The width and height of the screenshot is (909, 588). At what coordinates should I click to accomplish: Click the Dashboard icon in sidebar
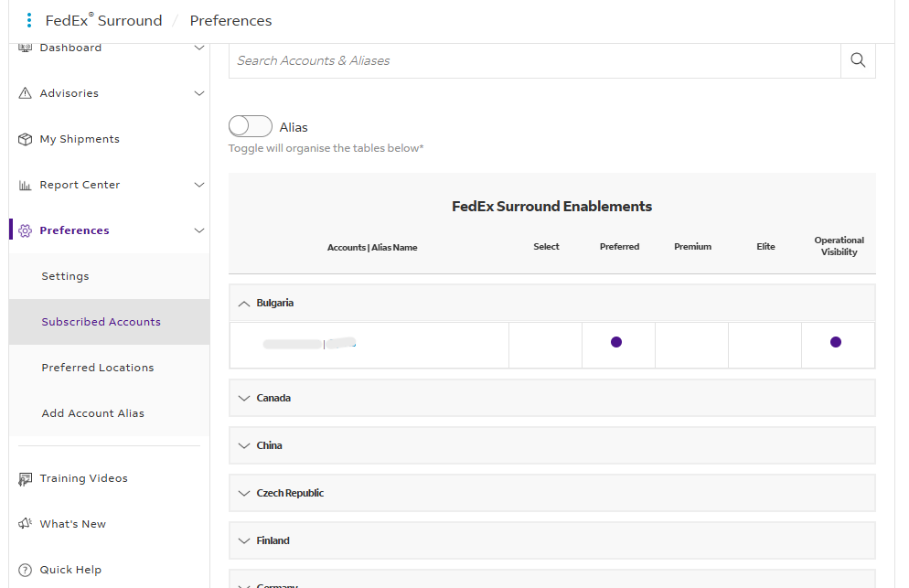click(x=26, y=46)
